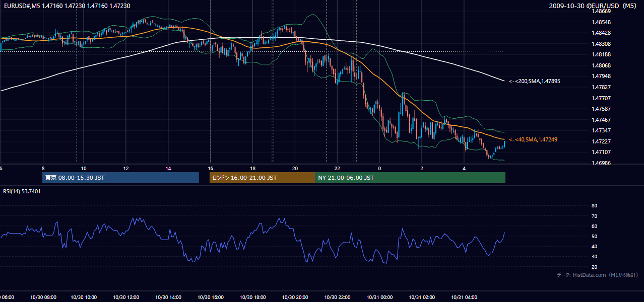Viewport: 644px width, 302px height.
Task: Click the 1.48669 price axis label
Action: click(601, 11)
